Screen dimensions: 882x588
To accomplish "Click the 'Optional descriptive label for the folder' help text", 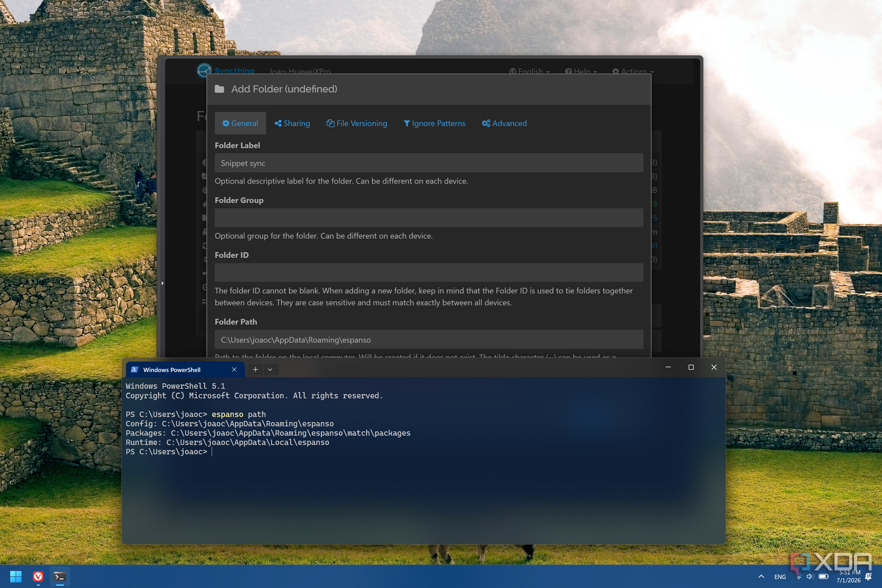I will coord(341,181).
